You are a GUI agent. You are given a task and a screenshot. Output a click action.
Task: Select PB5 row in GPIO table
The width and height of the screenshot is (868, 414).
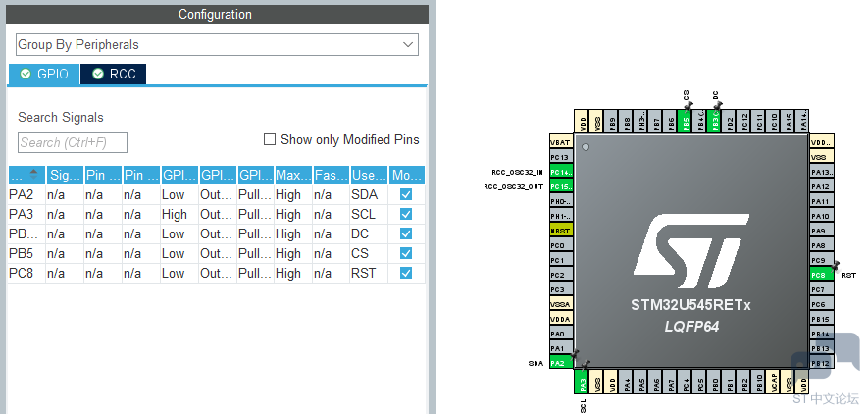click(x=217, y=253)
